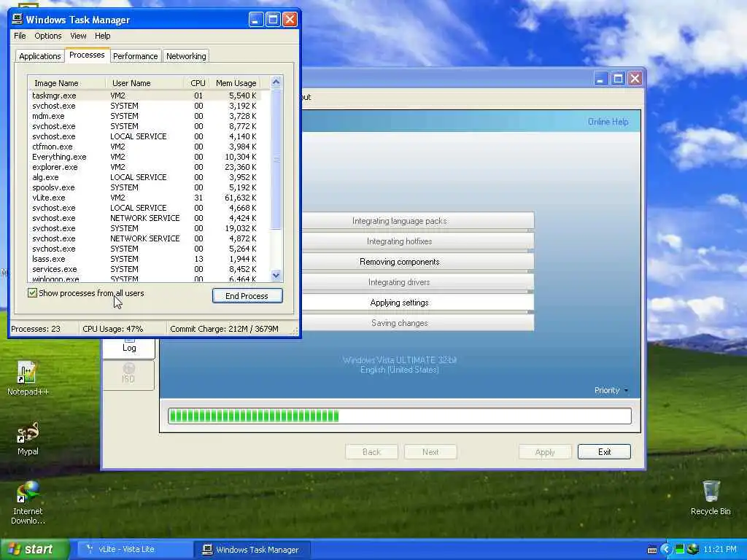Open the Priority dropdown in vLite
The height and width of the screenshot is (560, 747).
pyautogui.click(x=611, y=390)
